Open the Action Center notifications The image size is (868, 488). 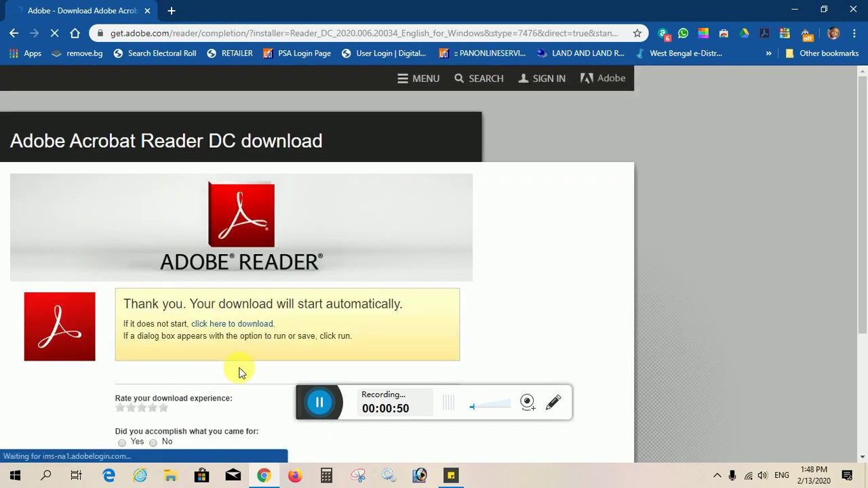coord(847,476)
